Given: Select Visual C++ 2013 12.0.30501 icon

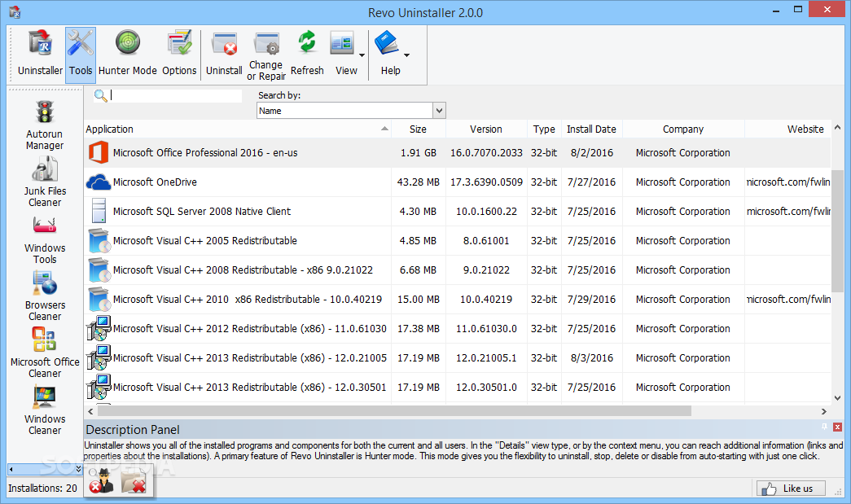Looking at the screenshot, I should pos(99,387).
